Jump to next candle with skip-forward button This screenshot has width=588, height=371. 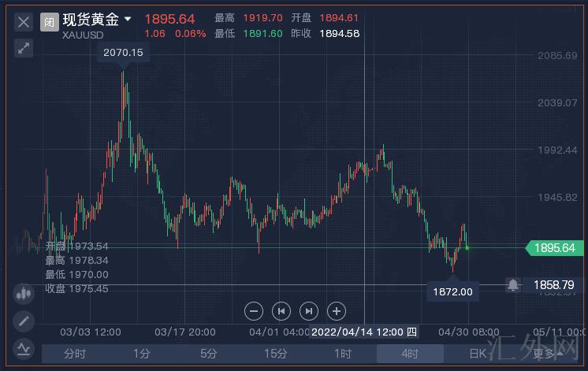pos(309,310)
